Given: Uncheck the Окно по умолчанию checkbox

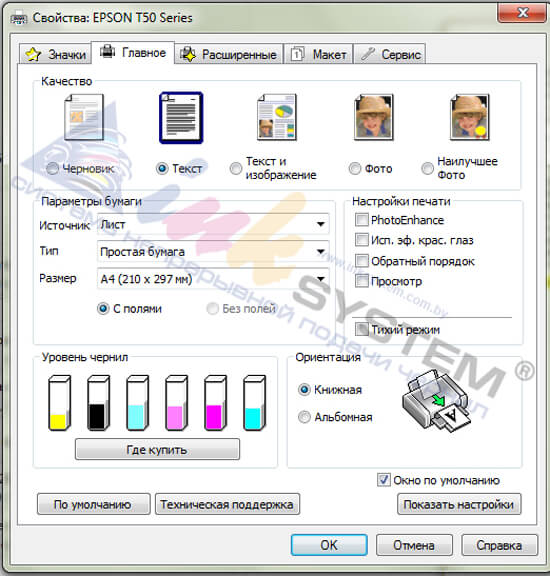Looking at the screenshot, I should (x=384, y=480).
